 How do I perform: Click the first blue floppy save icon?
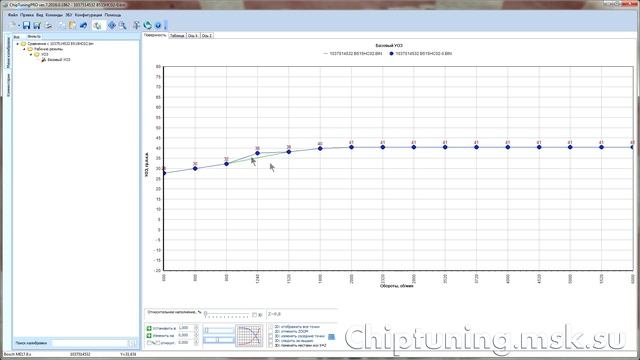coord(27,25)
